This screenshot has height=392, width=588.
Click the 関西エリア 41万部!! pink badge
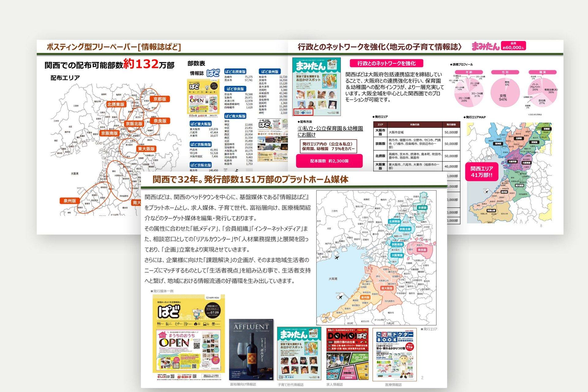[x=482, y=172]
